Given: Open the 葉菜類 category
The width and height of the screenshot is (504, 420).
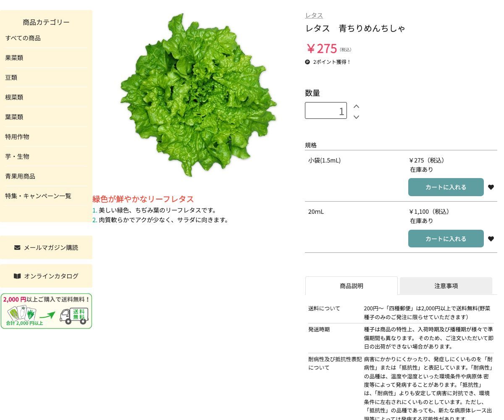Looking at the screenshot, I should (14, 117).
